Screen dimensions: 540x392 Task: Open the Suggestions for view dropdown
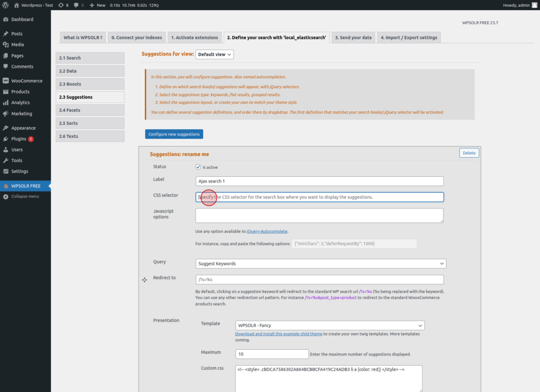pos(214,54)
